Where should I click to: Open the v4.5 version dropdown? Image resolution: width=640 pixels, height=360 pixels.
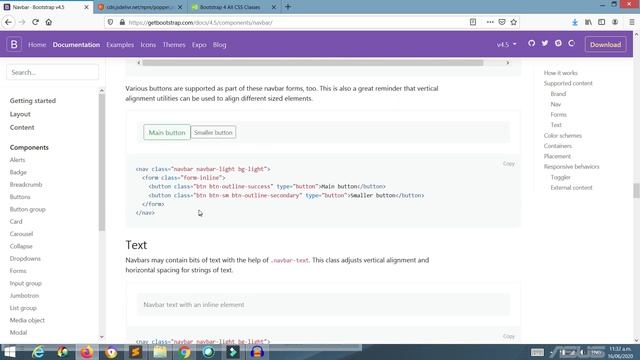coord(507,44)
